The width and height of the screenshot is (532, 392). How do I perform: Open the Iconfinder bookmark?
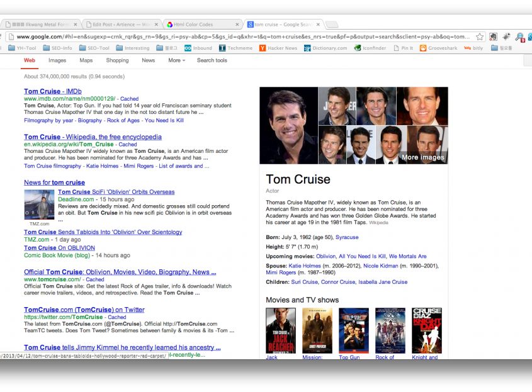pyautogui.click(x=370, y=48)
